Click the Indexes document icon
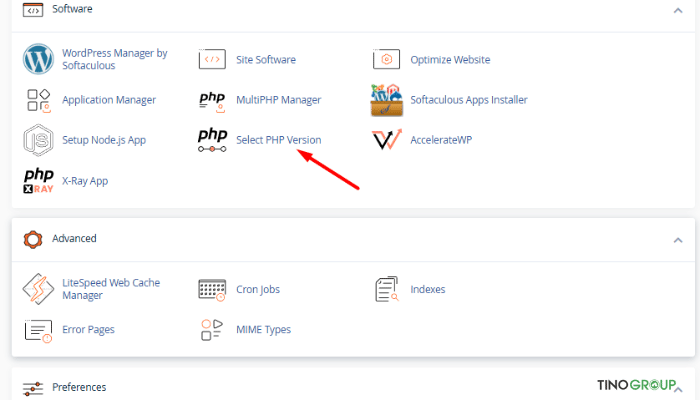Image resolution: width=700 pixels, height=400 pixels. point(387,289)
